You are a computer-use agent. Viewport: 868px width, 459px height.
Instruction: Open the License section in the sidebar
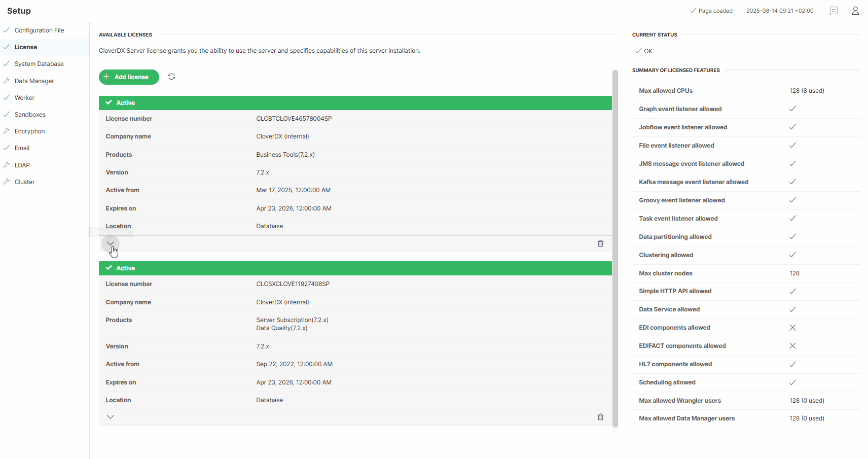[x=26, y=47]
